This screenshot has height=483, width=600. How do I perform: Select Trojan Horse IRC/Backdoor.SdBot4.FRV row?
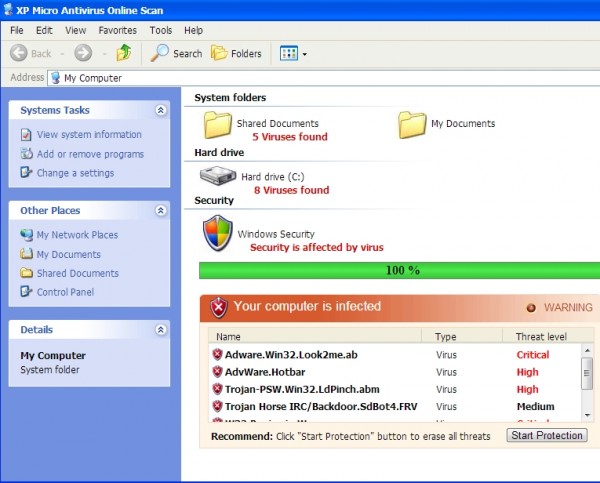pos(395,406)
